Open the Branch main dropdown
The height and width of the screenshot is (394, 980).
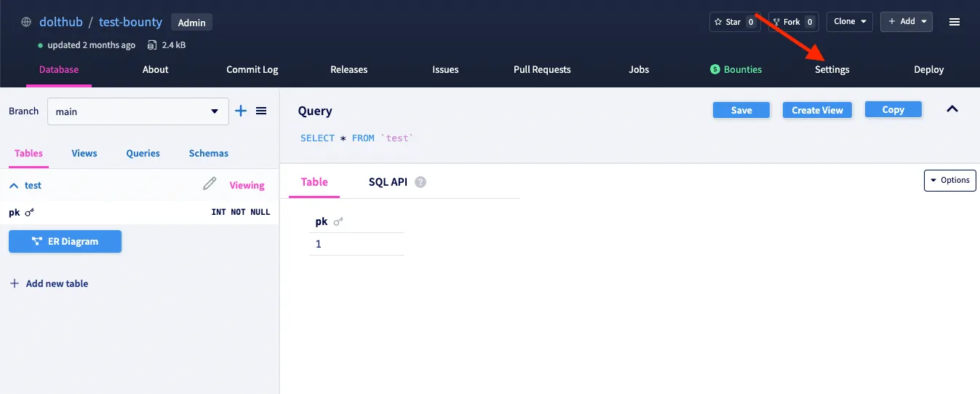pos(138,111)
